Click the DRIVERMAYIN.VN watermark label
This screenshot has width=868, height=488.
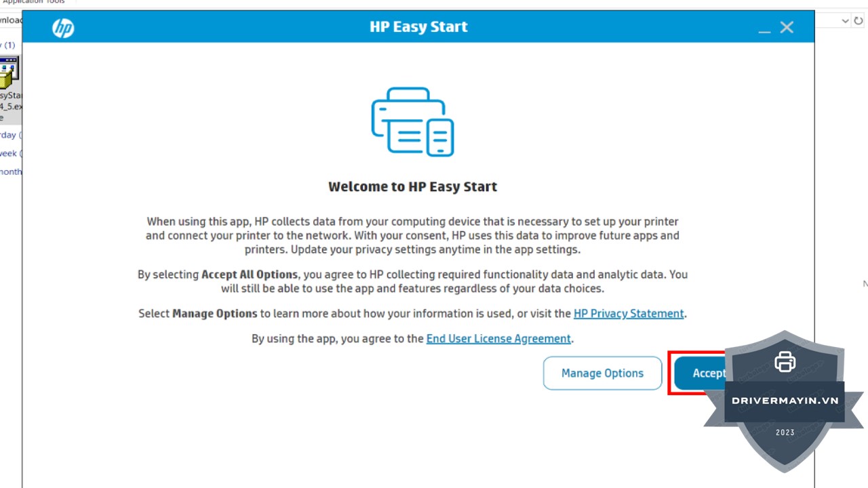pos(785,401)
